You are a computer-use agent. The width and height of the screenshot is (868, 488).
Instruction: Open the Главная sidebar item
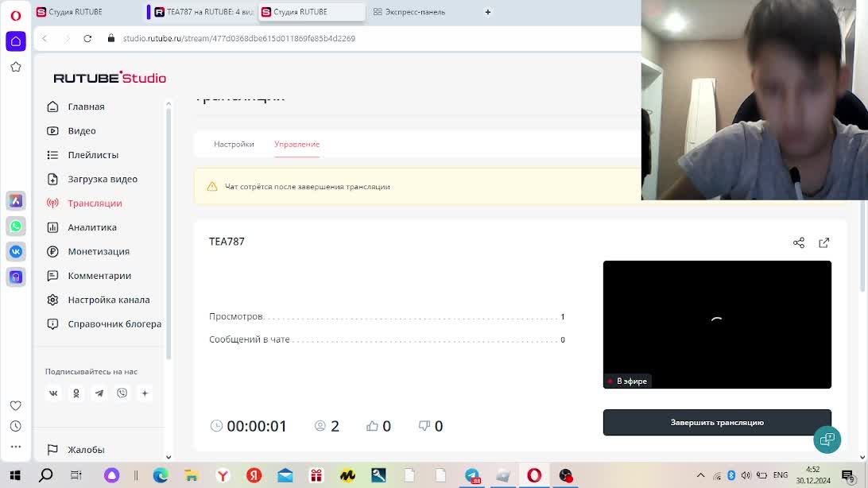76,107
